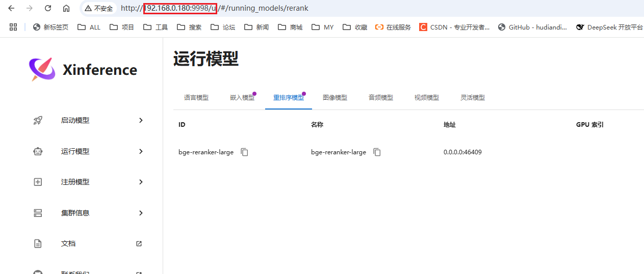Open the 文档 sidebar link
This screenshot has width=644, height=274.
tap(88, 244)
